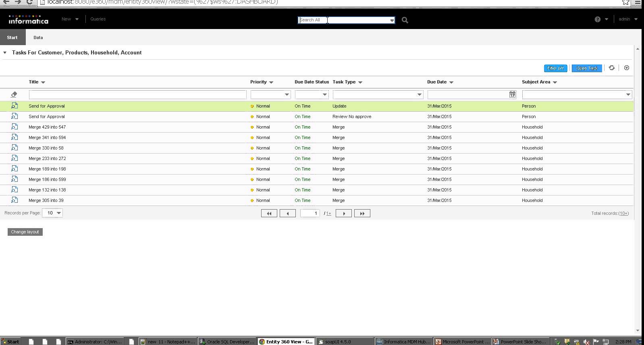Screen dimensions: 644x345
Task: Click the refresh tasks icon
Action: coord(611,68)
